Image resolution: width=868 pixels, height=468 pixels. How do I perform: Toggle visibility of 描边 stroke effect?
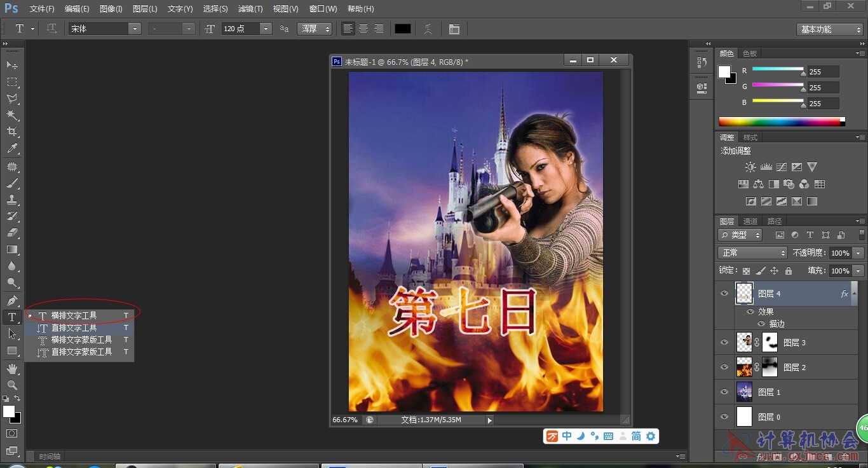[761, 324]
